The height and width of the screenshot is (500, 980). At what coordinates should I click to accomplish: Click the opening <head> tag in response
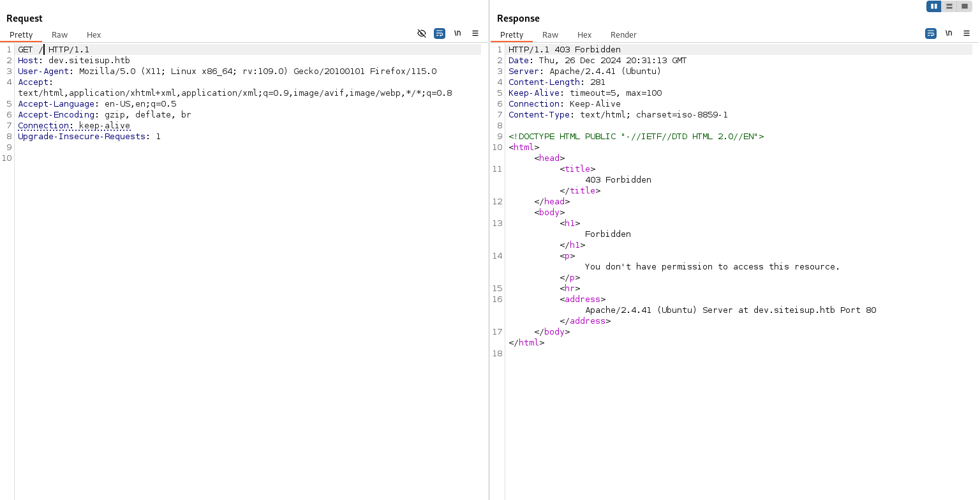point(549,158)
